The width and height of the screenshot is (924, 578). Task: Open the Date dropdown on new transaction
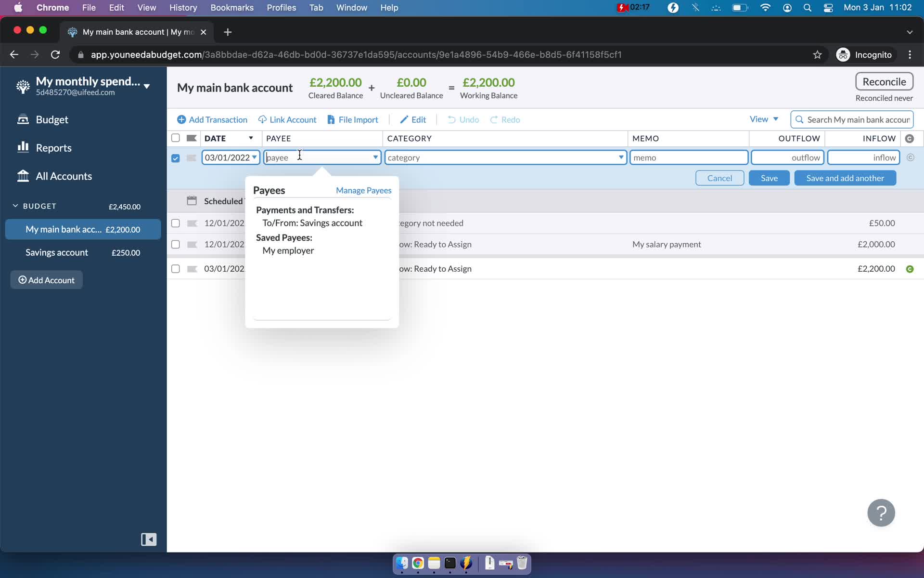[255, 158]
